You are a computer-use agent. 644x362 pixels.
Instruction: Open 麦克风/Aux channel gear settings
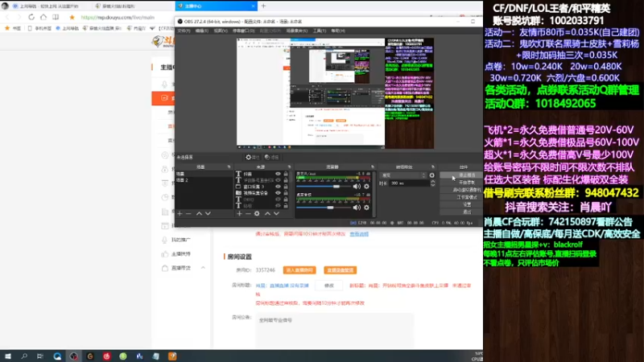tap(366, 187)
